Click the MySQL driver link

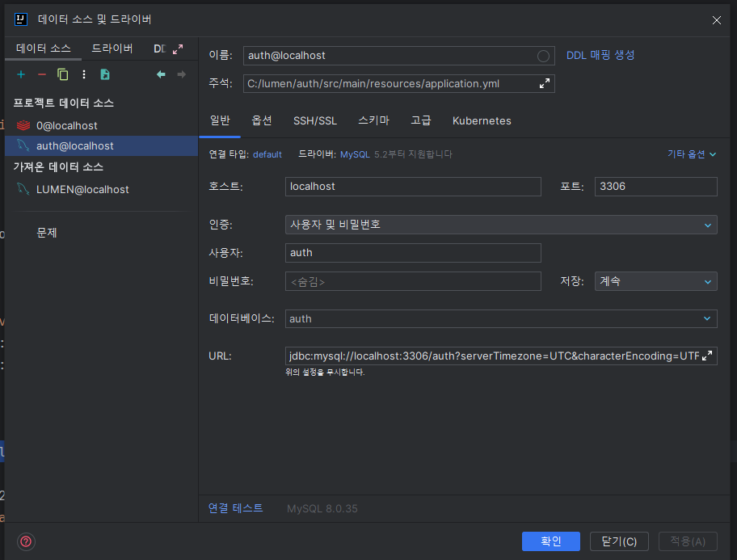pos(355,154)
